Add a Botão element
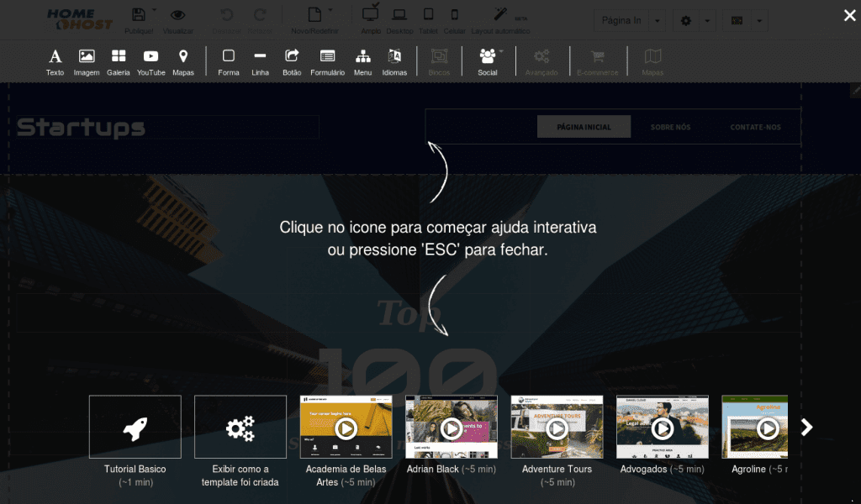This screenshot has height=504, width=861. click(x=292, y=62)
